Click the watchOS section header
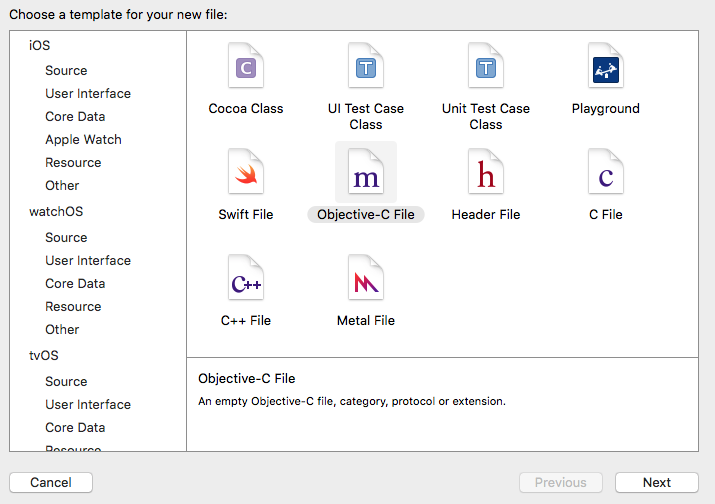 [56, 212]
